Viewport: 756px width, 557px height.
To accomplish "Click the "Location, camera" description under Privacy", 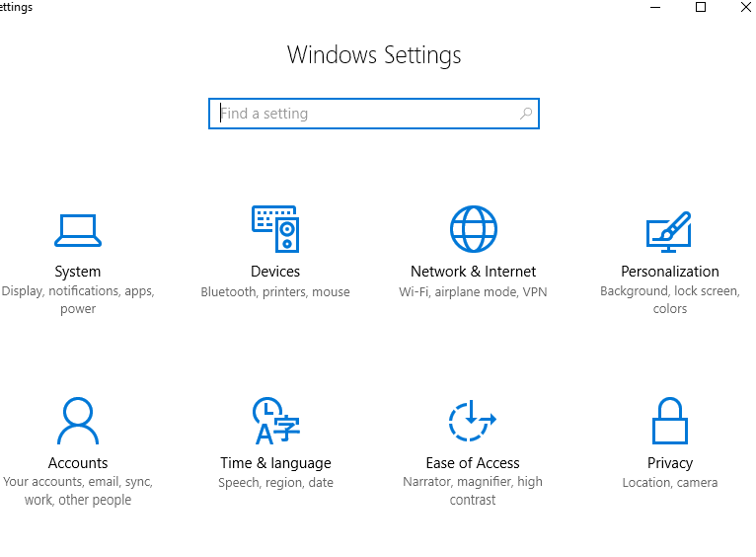I will [x=670, y=482].
